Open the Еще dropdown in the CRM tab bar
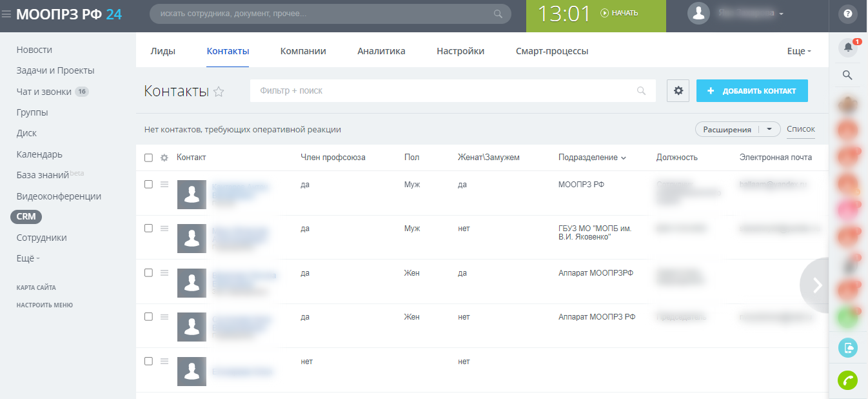The height and width of the screenshot is (399, 868). tap(799, 52)
